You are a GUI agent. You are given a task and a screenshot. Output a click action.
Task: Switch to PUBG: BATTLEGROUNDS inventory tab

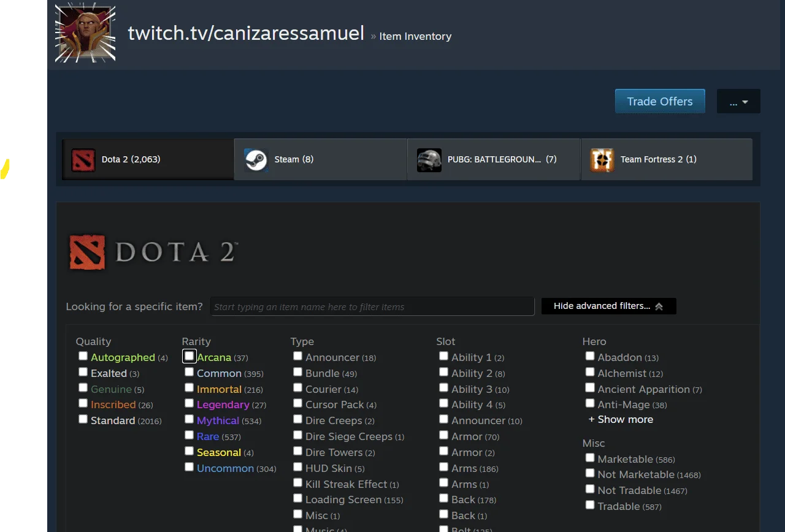pos(494,159)
